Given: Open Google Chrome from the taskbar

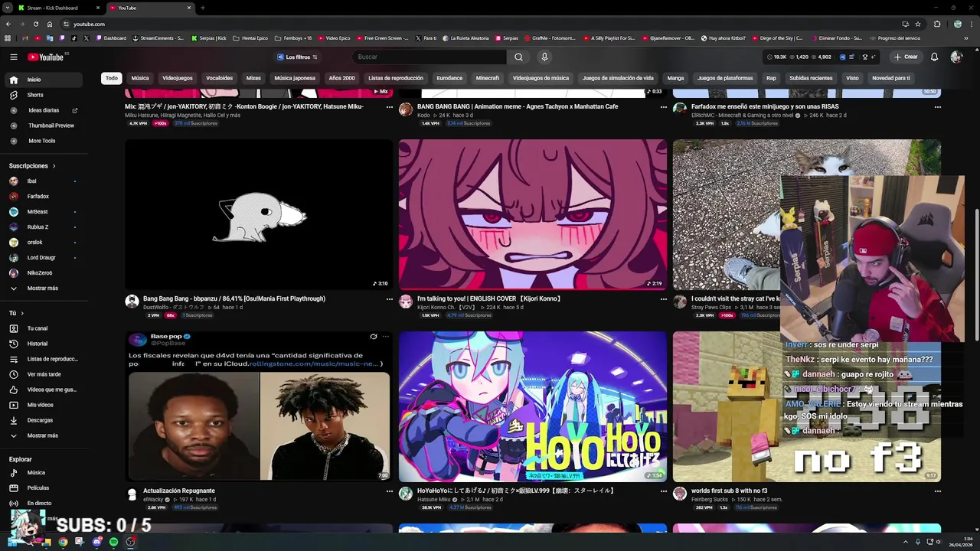Looking at the screenshot, I should pyautogui.click(x=63, y=542).
